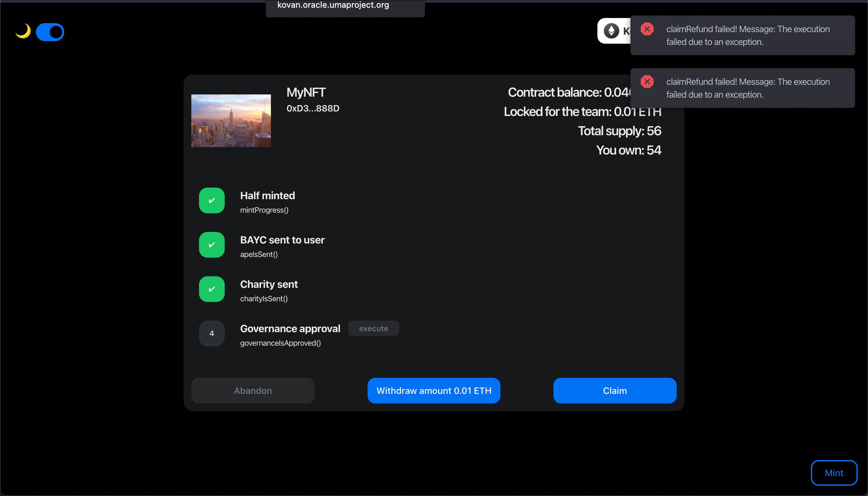Execute the governance approval
This screenshot has height=496, width=868.
373,328
